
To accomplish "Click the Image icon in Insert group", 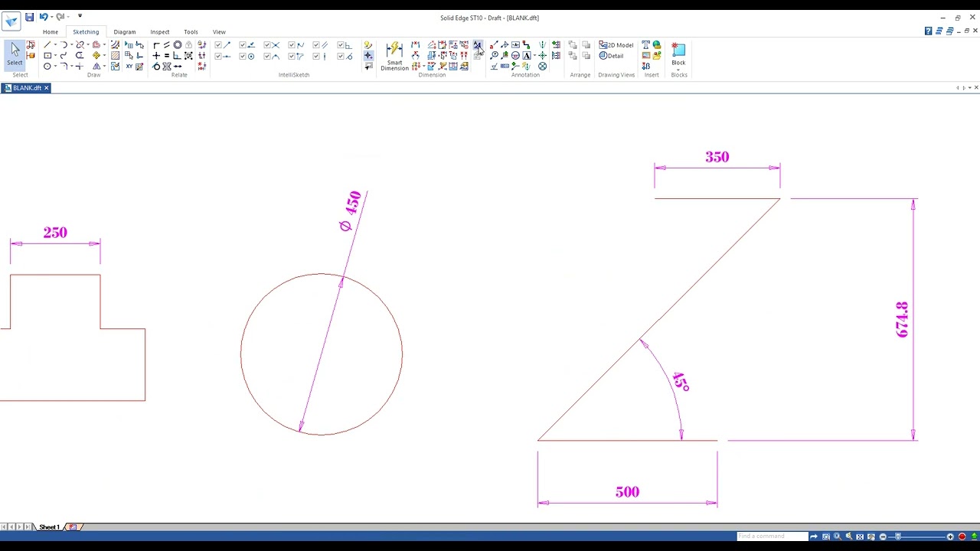I will (x=645, y=55).
